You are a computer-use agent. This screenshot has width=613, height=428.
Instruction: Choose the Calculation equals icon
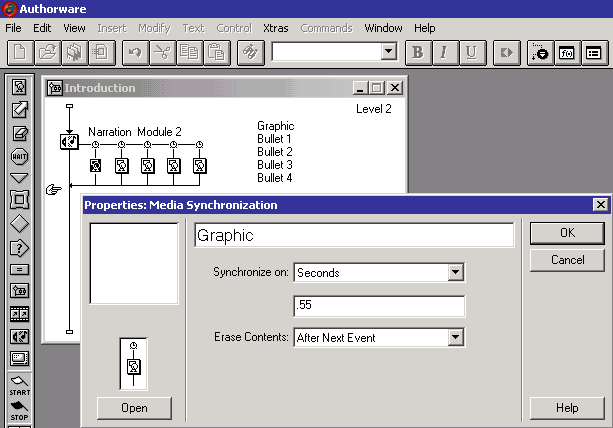click(19, 269)
